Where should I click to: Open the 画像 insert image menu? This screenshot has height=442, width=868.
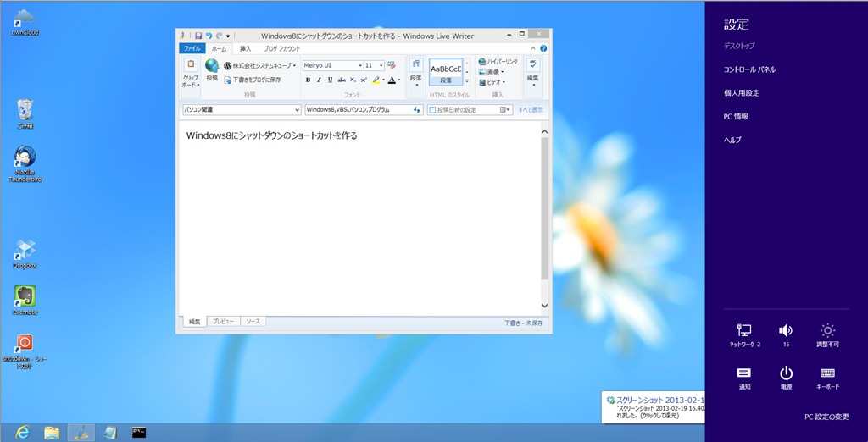coord(492,72)
